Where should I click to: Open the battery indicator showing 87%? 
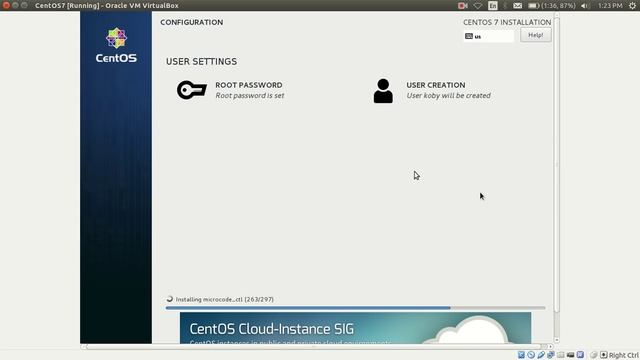point(551,5)
